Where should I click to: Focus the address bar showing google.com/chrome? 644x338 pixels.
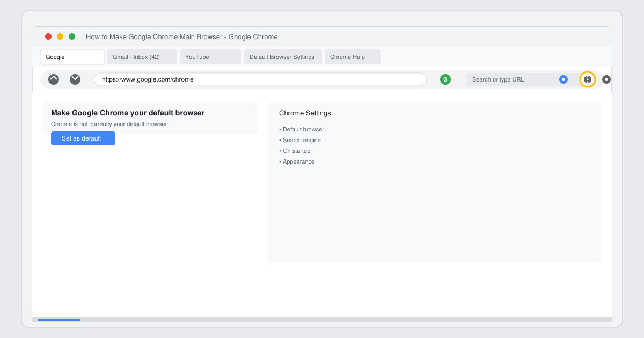260,79
